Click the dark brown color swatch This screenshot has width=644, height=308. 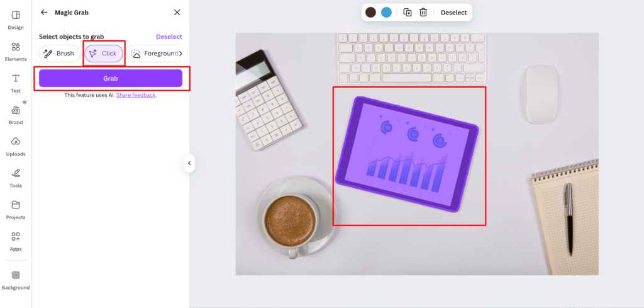370,13
